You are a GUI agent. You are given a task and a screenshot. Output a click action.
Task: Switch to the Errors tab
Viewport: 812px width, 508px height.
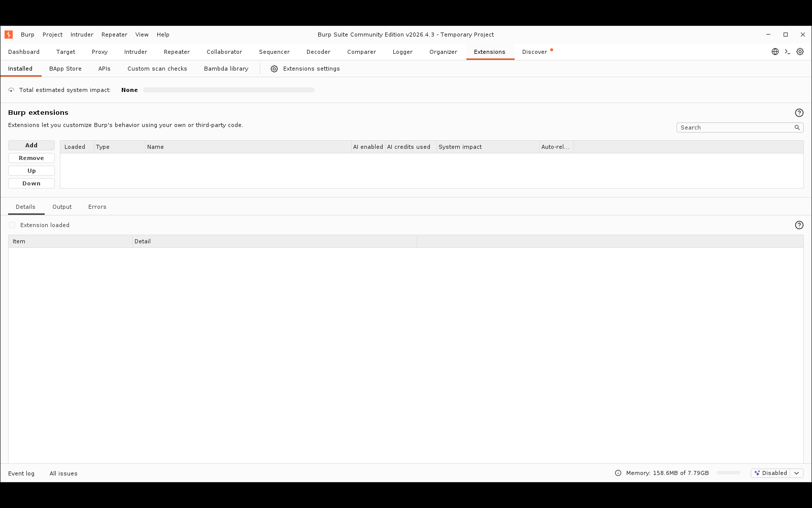[x=97, y=207]
